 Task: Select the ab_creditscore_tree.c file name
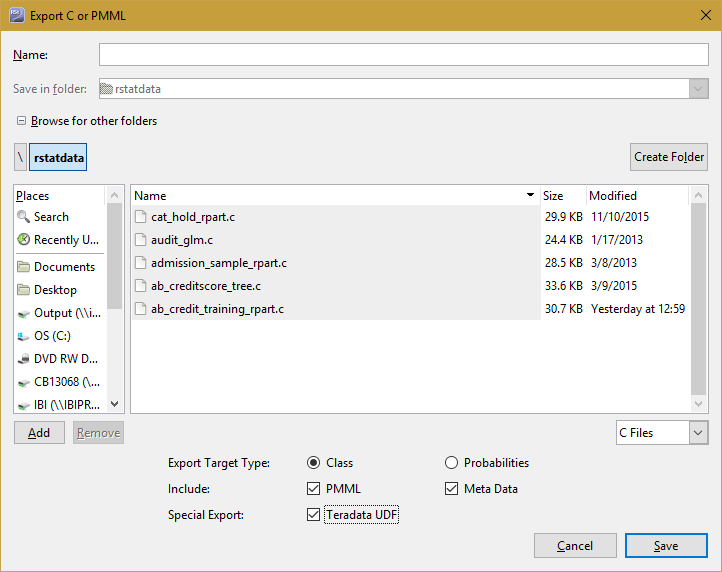pos(206,286)
